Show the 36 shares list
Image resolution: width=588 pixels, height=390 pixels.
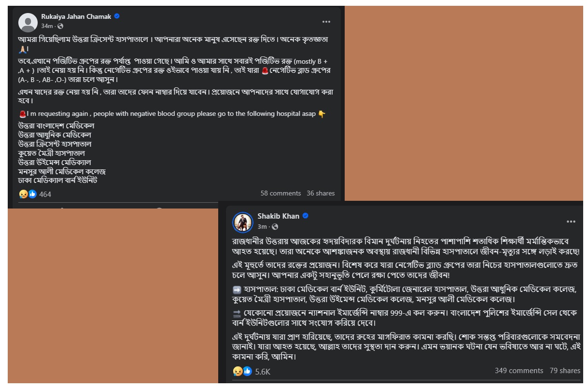[x=321, y=193]
